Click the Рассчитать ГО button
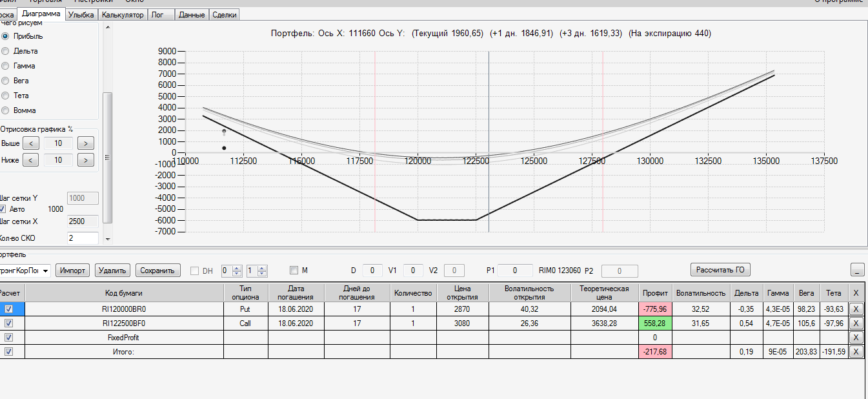Image resolution: width=868 pixels, height=399 pixels. click(721, 270)
